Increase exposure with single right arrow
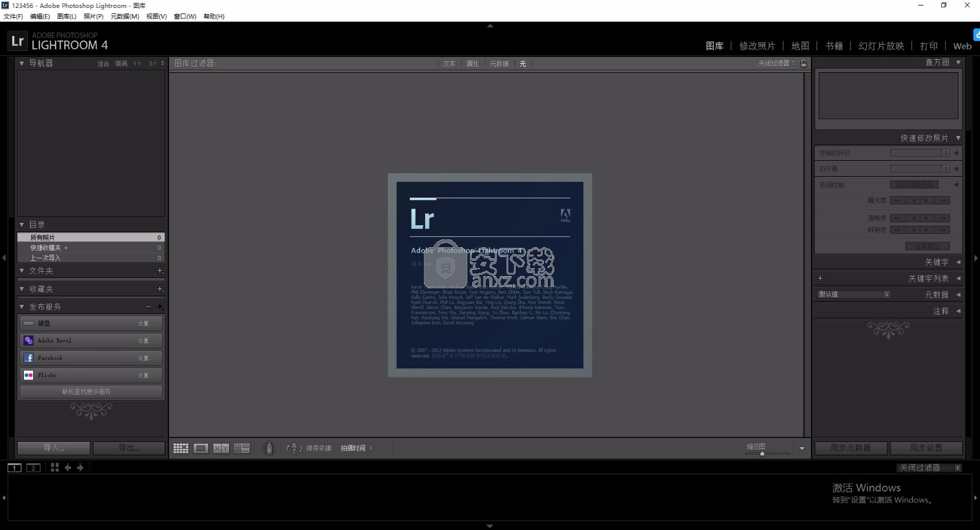Image resolution: width=980 pixels, height=530 pixels. [x=927, y=201]
